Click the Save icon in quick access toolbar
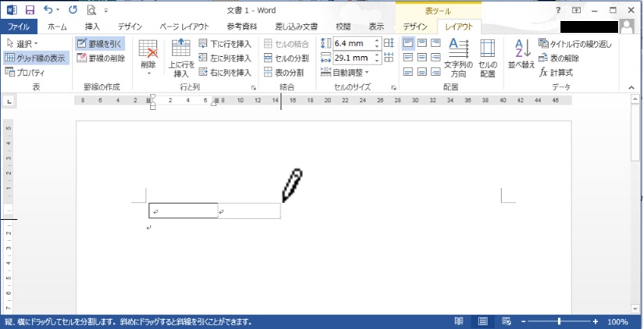This screenshot has width=644, height=329. 30,10
